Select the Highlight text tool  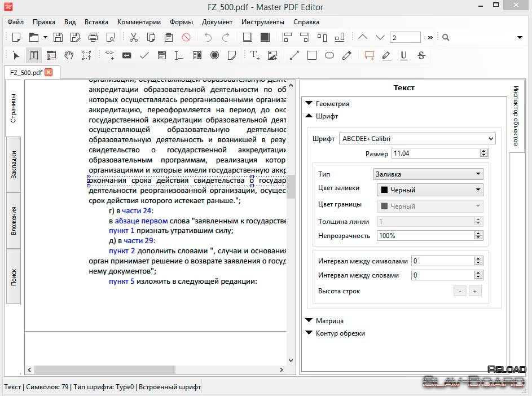(x=386, y=55)
